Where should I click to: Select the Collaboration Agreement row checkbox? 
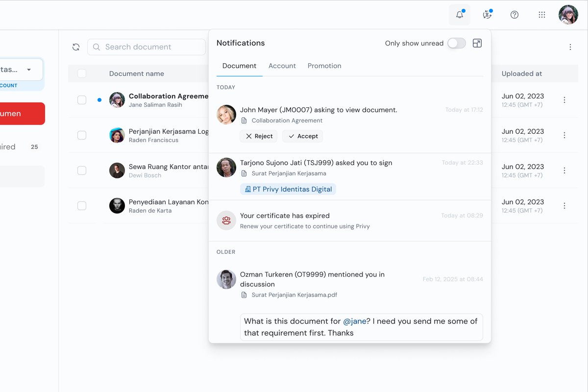82,100
